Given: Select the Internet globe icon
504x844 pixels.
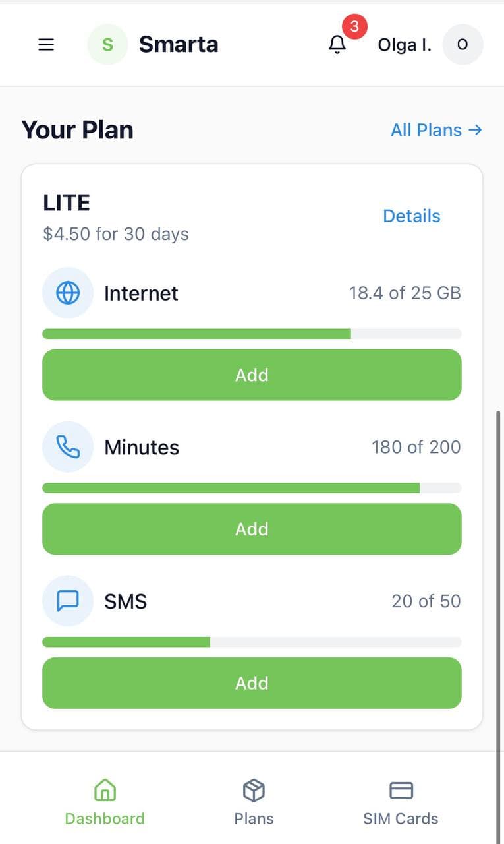Looking at the screenshot, I should [x=68, y=293].
